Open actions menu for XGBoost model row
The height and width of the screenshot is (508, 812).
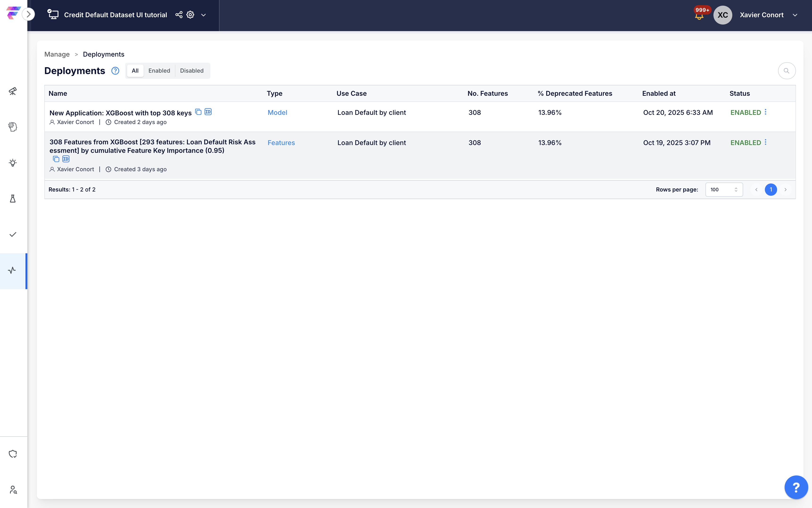click(765, 112)
